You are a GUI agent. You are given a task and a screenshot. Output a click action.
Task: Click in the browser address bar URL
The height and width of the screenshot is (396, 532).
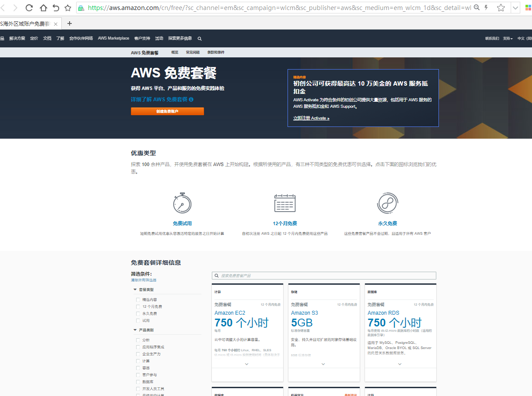279,8
